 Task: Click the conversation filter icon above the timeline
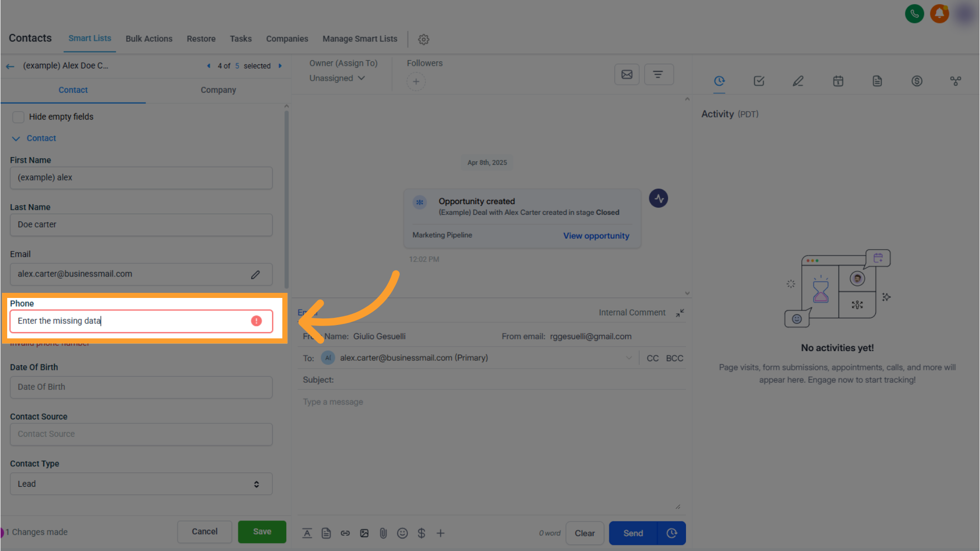tap(658, 74)
